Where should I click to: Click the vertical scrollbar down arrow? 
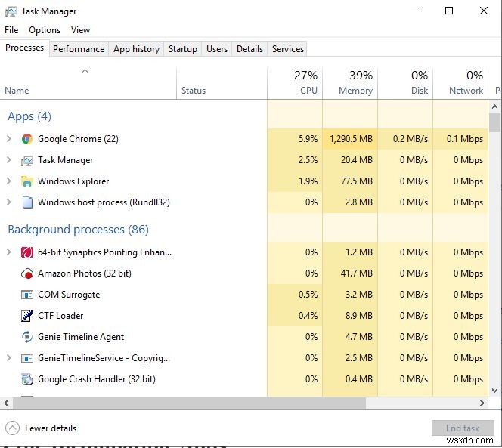(x=494, y=391)
